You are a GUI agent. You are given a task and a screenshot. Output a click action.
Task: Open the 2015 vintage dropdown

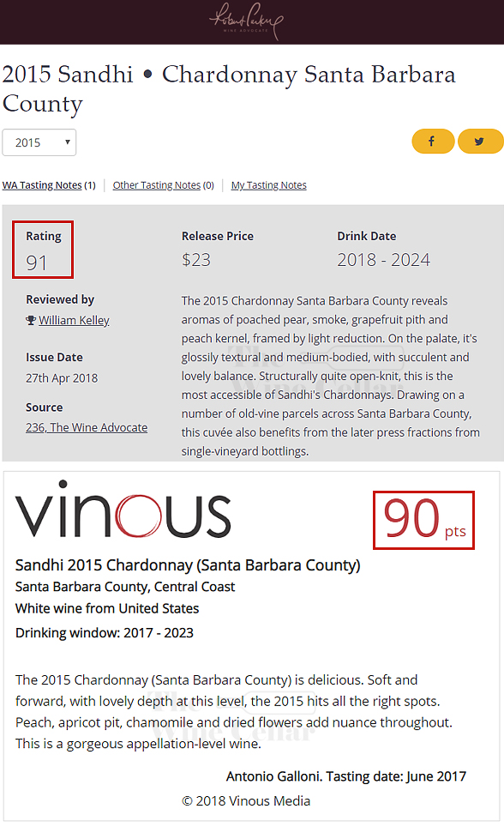[39, 142]
